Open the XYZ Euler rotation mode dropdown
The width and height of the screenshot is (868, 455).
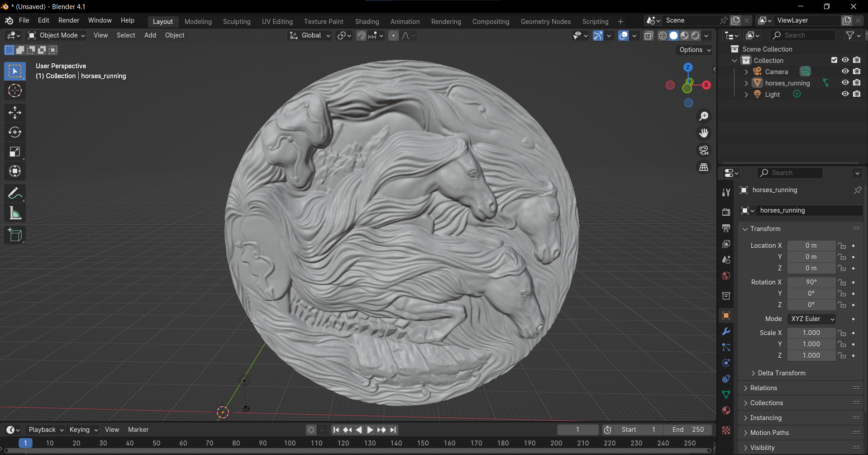click(811, 319)
